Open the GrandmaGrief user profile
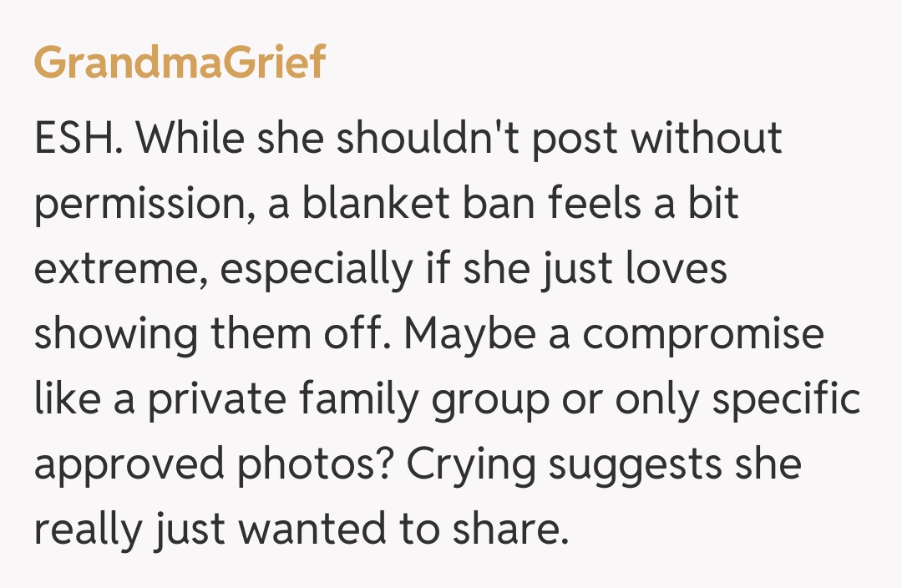Image resolution: width=902 pixels, height=588 pixels. click(180, 63)
